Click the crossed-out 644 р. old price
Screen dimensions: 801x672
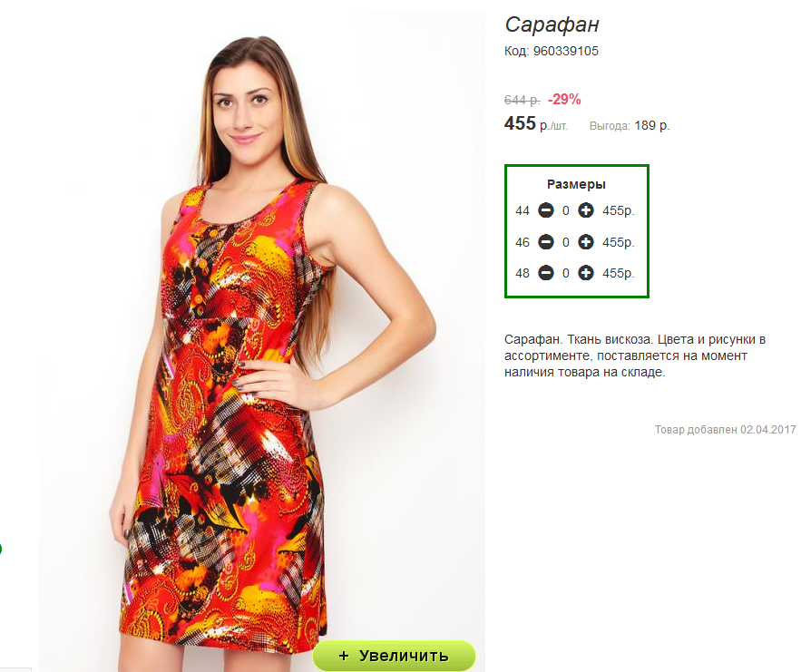click(523, 100)
